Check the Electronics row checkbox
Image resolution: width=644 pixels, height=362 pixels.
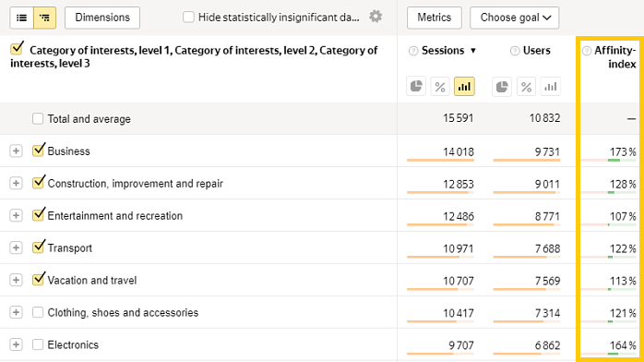click(x=38, y=344)
